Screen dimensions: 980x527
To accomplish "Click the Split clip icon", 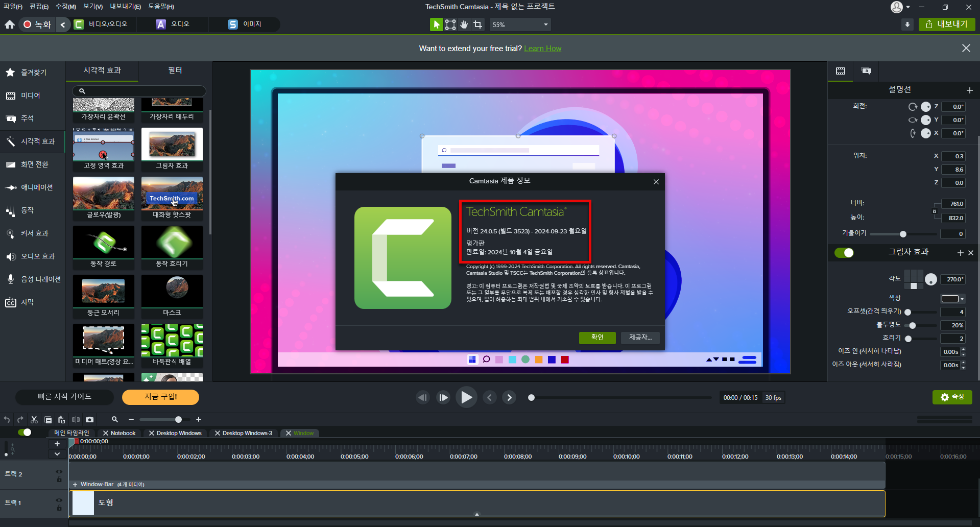I will click(76, 419).
